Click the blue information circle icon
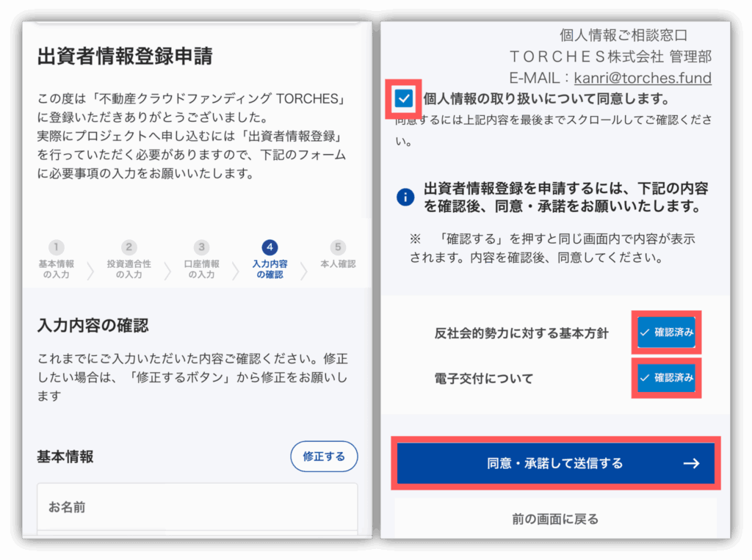Viewport: 752px width, 560px height. click(405, 197)
